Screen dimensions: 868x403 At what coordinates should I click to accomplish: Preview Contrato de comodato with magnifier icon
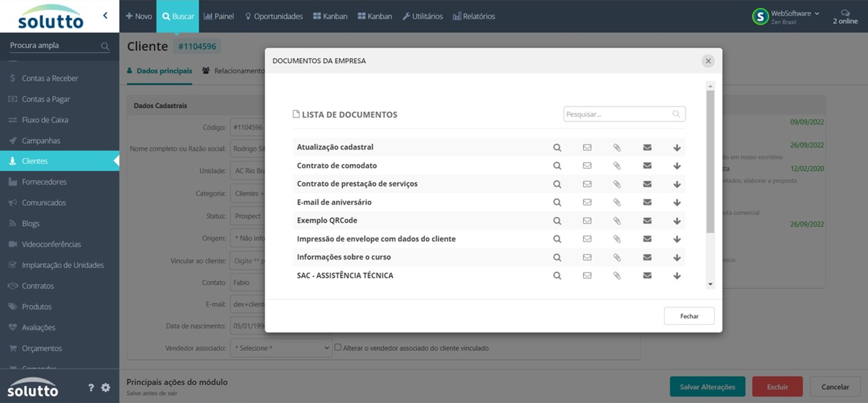click(557, 166)
